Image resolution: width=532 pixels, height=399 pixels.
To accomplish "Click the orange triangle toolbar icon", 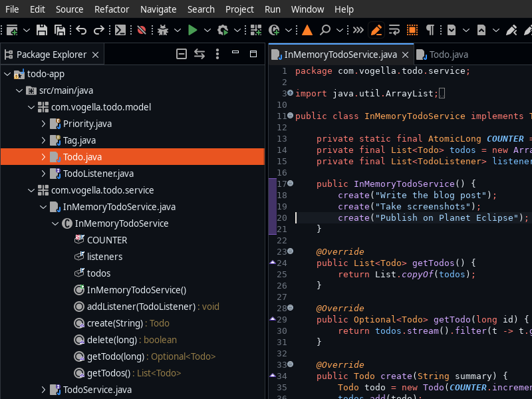I will pyautogui.click(x=307, y=30).
